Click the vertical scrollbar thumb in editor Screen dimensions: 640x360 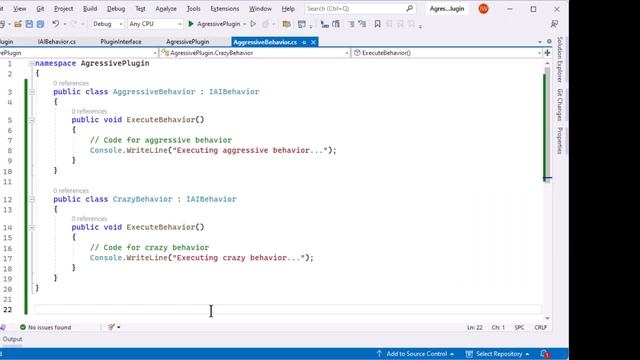point(547,124)
